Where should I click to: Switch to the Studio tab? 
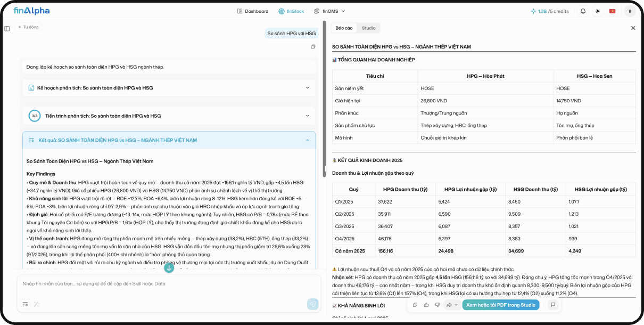tap(368, 28)
